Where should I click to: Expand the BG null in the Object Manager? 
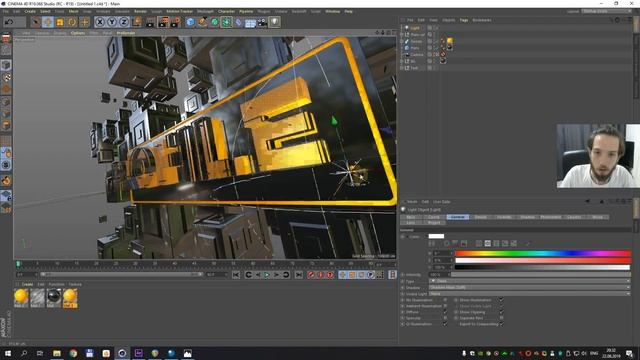tap(402, 61)
